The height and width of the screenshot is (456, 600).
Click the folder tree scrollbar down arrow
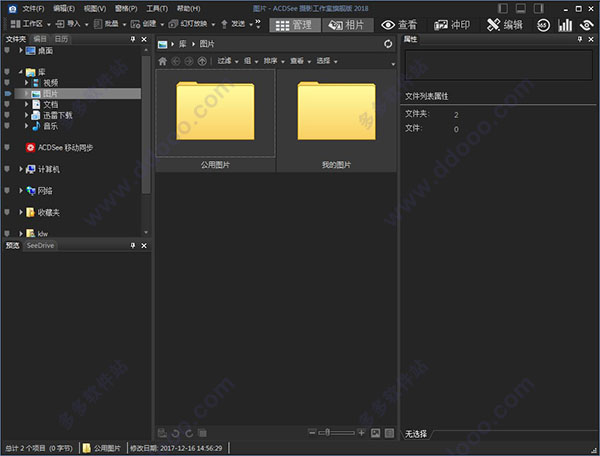[x=146, y=232]
